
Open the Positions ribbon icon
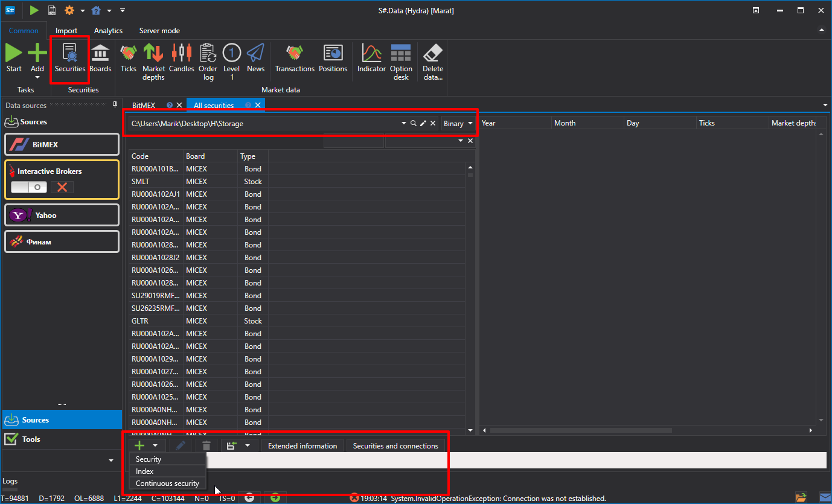click(x=333, y=59)
